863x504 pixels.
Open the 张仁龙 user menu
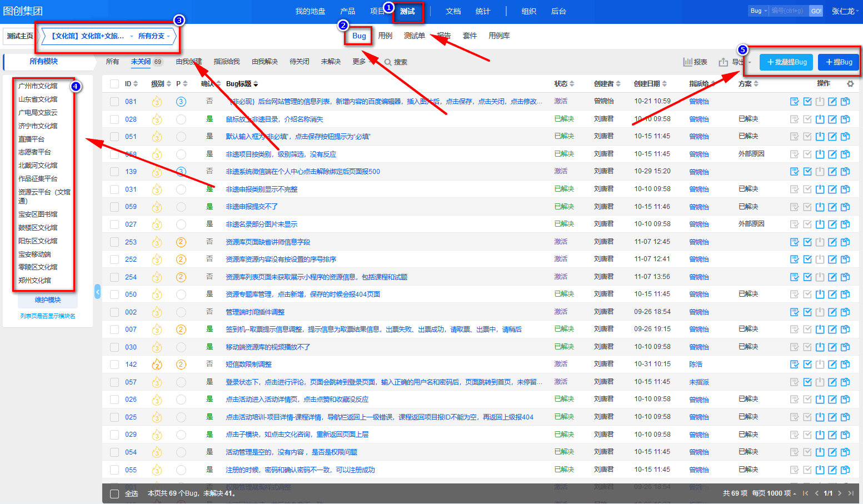[846, 11]
